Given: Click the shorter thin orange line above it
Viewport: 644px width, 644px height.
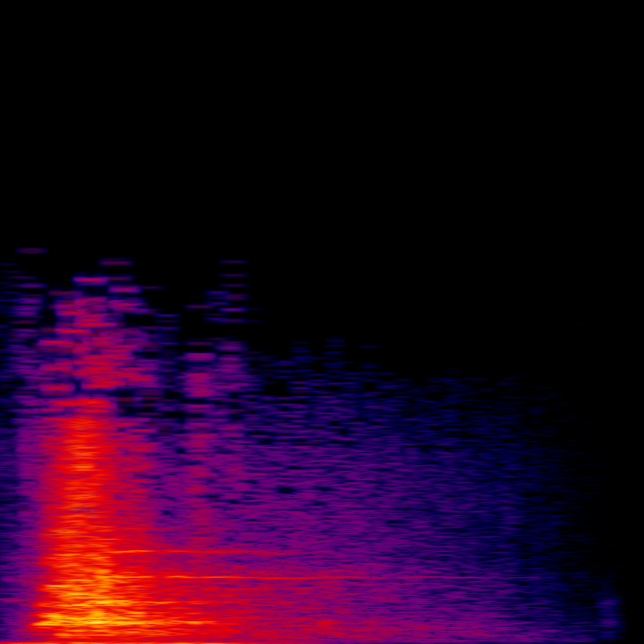Looking at the screenshot, I should [157, 552].
